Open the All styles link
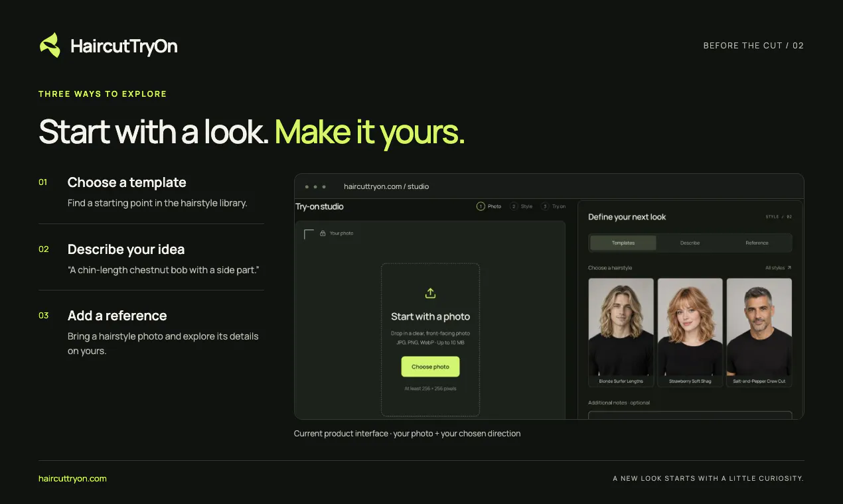The width and height of the screenshot is (843, 504). [778, 268]
